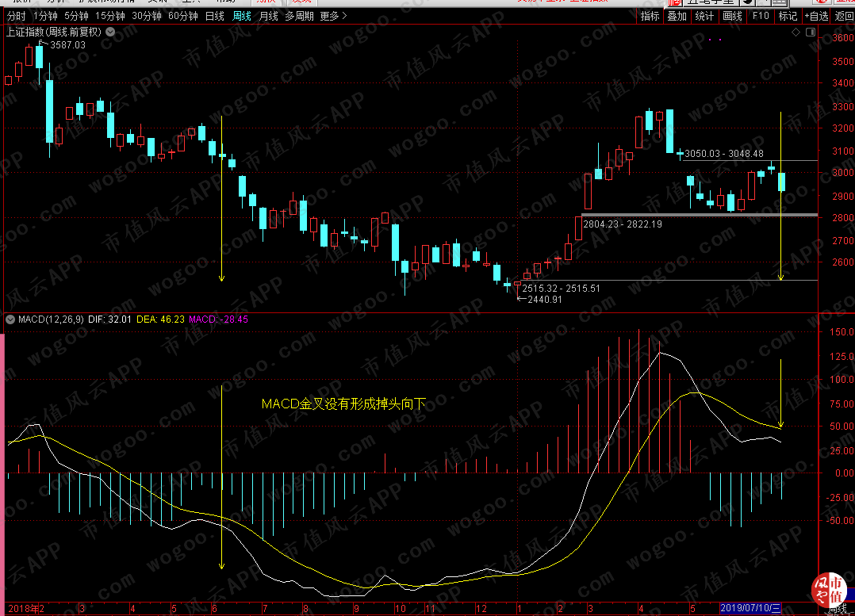Screen dimensions: 855x616
Task: Click the 2515.32 - 2515.51 gap label
Action: [561, 289]
